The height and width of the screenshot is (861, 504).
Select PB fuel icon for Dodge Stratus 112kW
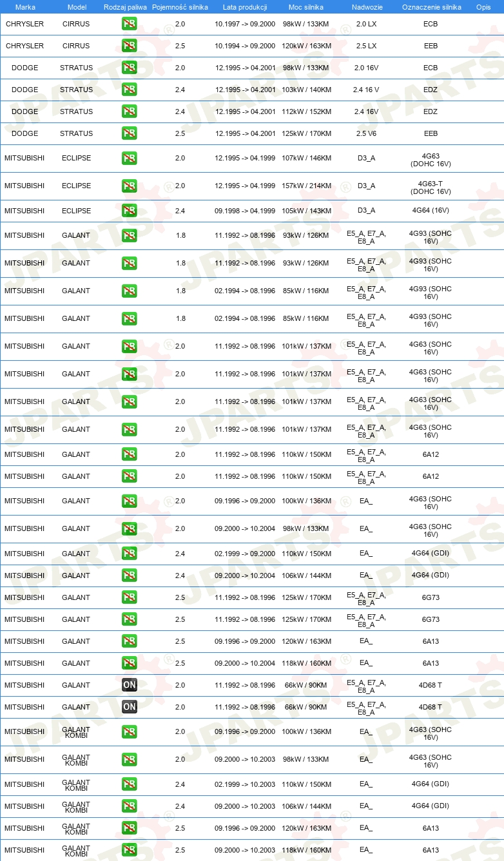pyautogui.click(x=130, y=111)
